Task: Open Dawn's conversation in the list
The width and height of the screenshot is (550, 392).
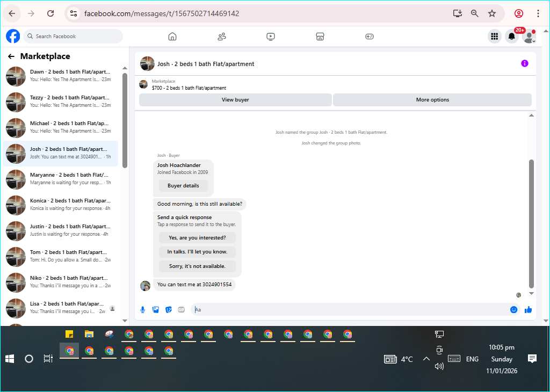Action: click(60, 76)
